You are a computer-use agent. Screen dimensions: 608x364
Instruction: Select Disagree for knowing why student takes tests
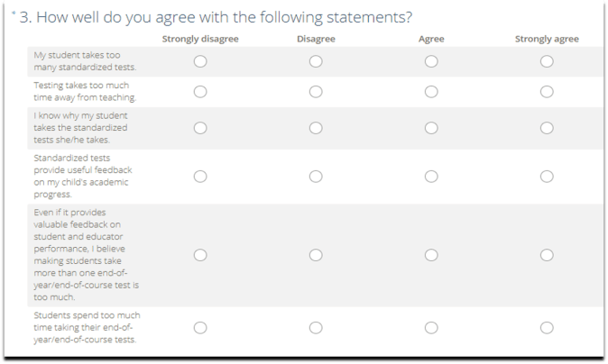(316, 128)
